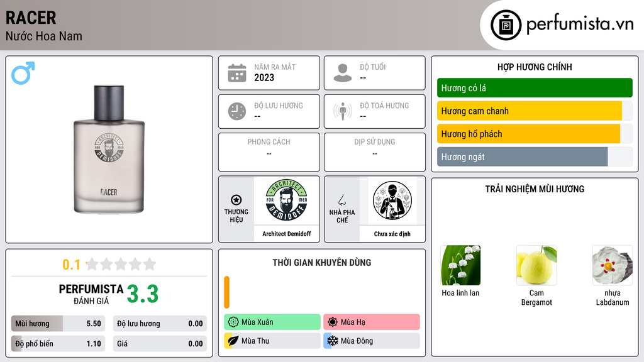Click the person icon beside Độ tuổi
This screenshot has height=362, width=644.
coord(343,73)
